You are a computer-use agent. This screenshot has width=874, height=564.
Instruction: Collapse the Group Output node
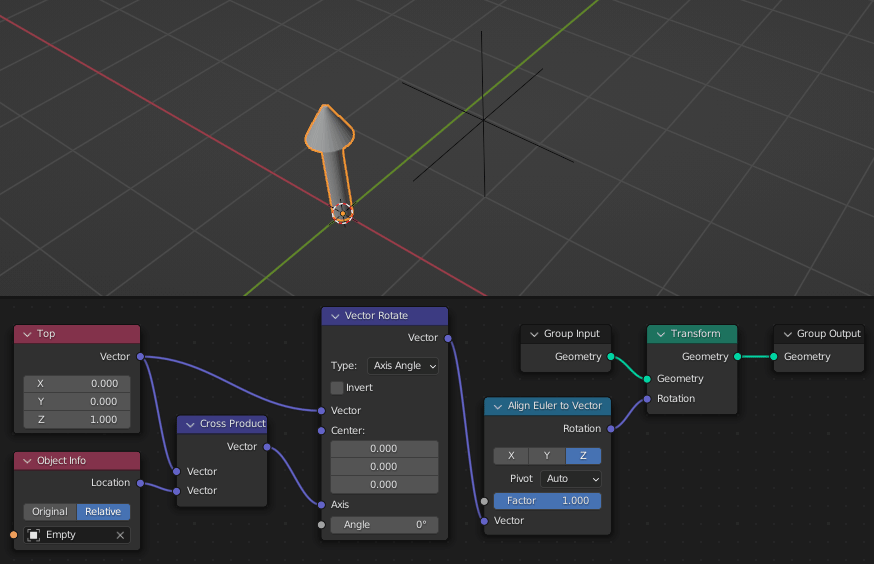click(788, 334)
